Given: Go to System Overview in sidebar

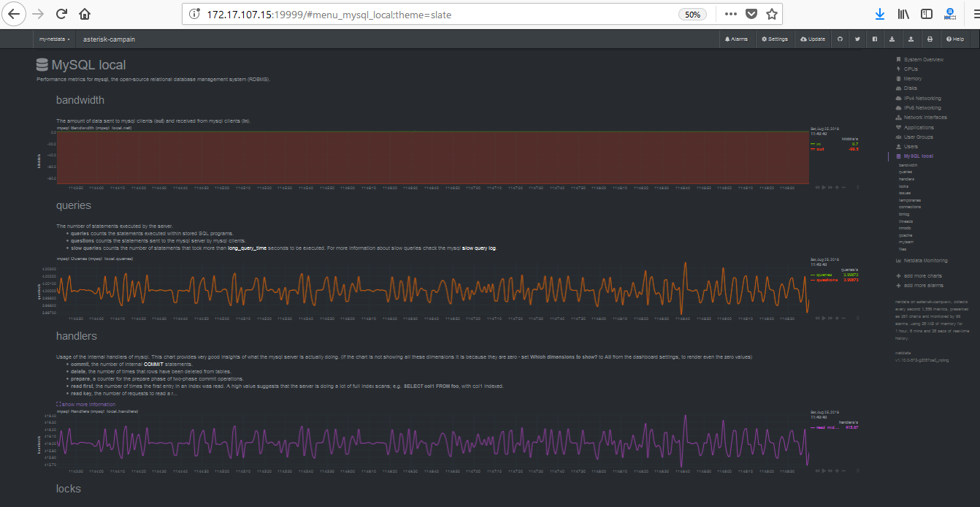Looking at the screenshot, I should (x=923, y=59).
